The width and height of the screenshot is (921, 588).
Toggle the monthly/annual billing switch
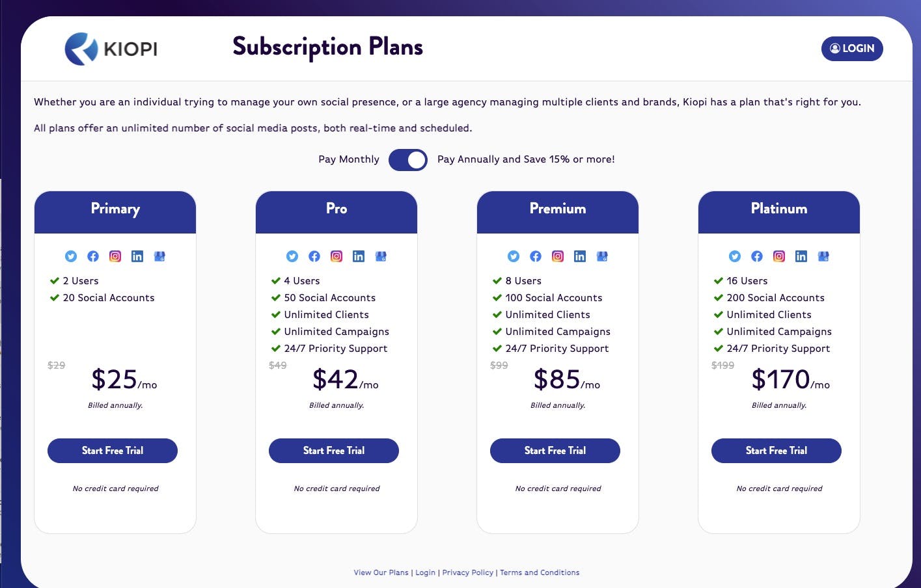pyautogui.click(x=408, y=160)
